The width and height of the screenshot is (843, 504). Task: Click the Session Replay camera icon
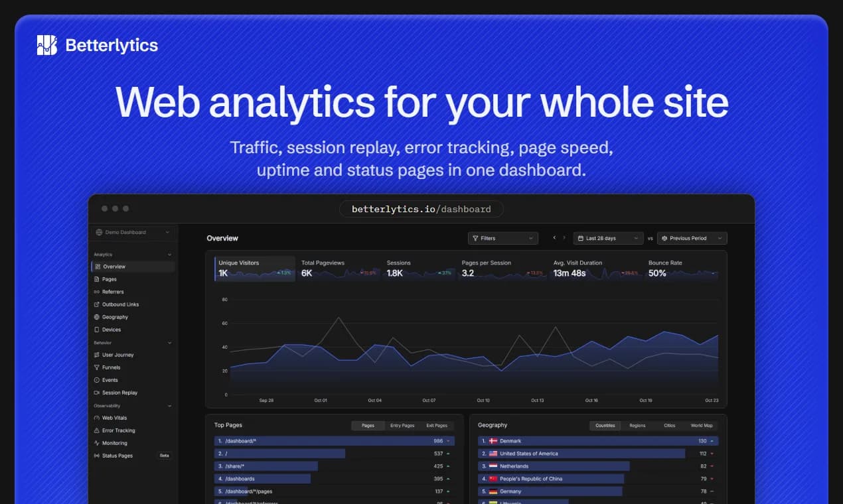coord(97,393)
